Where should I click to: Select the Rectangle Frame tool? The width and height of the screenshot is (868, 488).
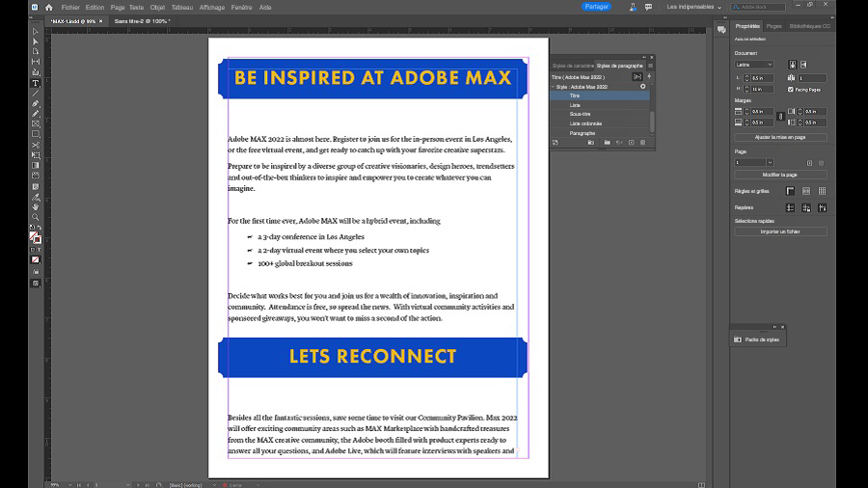[36, 124]
